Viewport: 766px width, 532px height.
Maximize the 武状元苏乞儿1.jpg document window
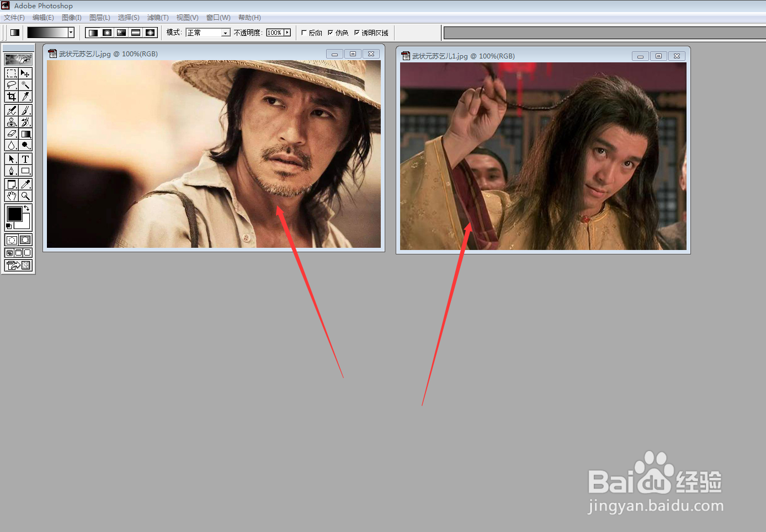coord(658,56)
